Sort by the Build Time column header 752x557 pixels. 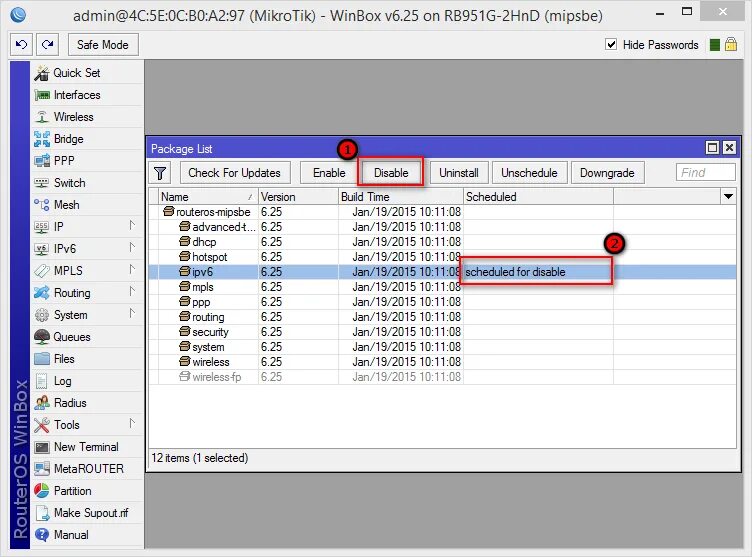click(401, 197)
